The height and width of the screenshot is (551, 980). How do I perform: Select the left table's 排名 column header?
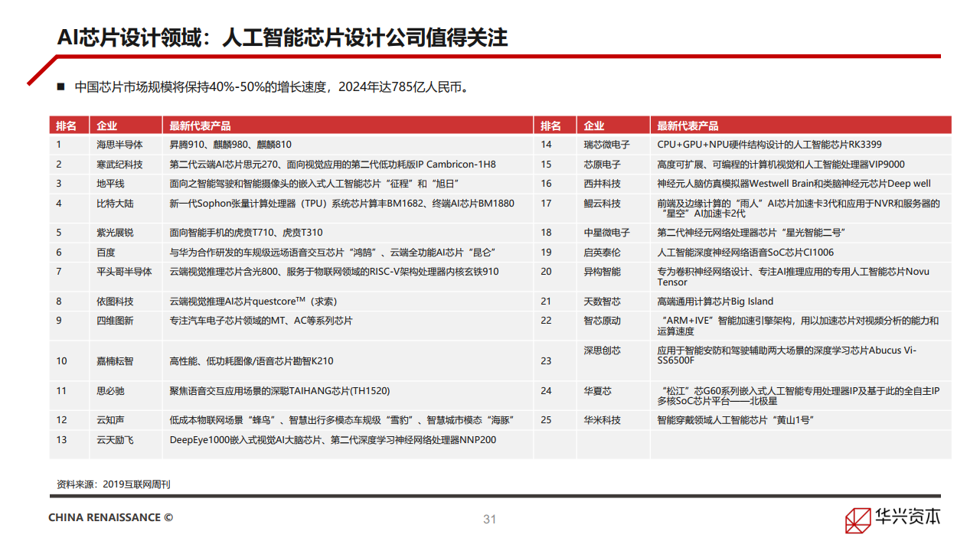(67, 126)
